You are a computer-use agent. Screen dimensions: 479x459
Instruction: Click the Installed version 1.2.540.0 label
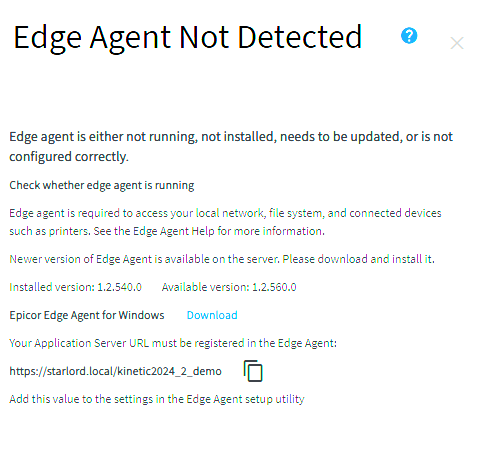pos(75,287)
